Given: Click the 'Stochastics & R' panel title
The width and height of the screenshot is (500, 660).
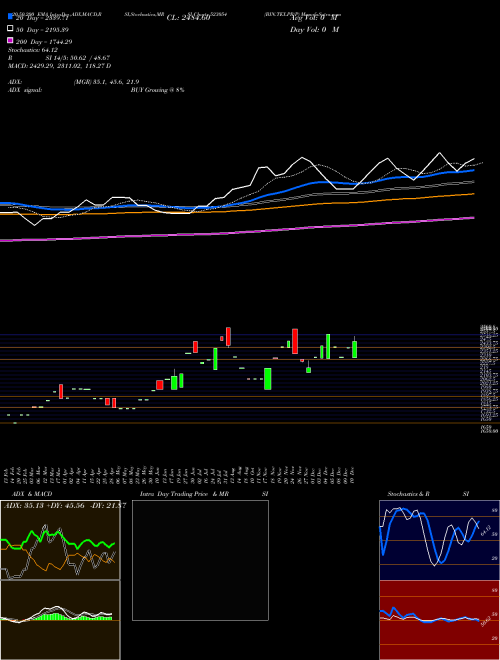Looking at the screenshot, I should 409,494.
